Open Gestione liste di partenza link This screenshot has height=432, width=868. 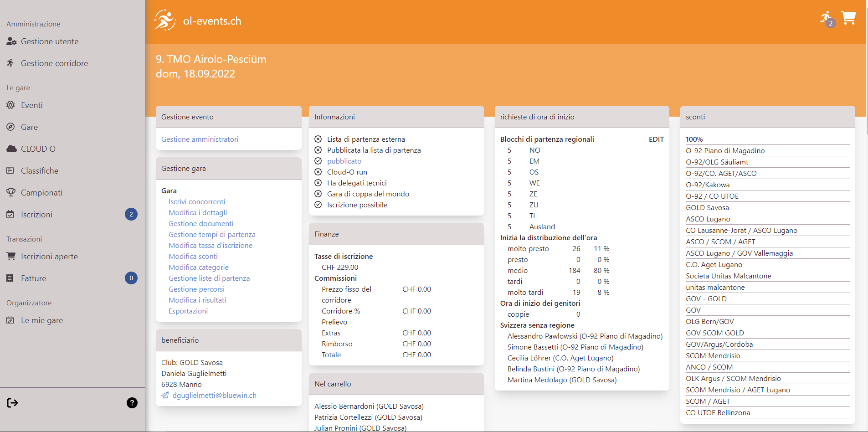click(x=209, y=278)
